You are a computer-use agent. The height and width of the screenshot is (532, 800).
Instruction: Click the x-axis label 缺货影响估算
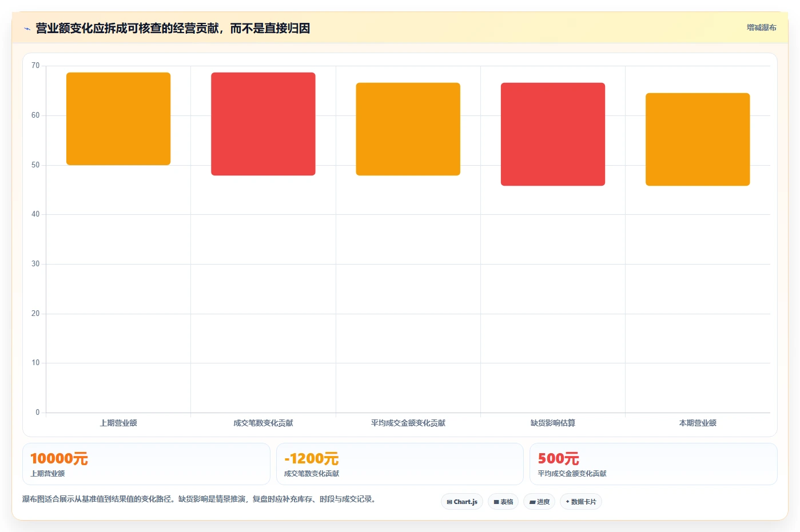pyautogui.click(x=553, y=423)
